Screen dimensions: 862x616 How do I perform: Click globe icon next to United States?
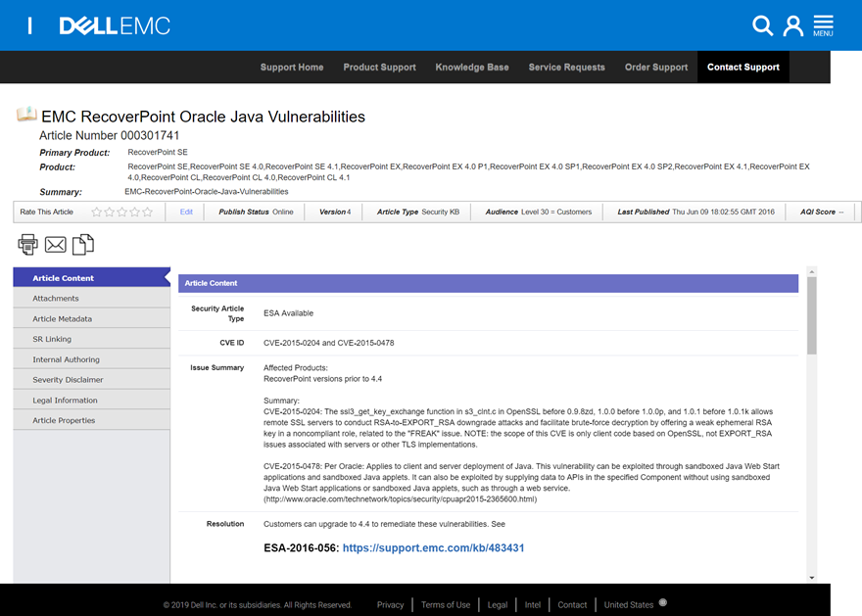pyautogui.click(x=663, y=602)
